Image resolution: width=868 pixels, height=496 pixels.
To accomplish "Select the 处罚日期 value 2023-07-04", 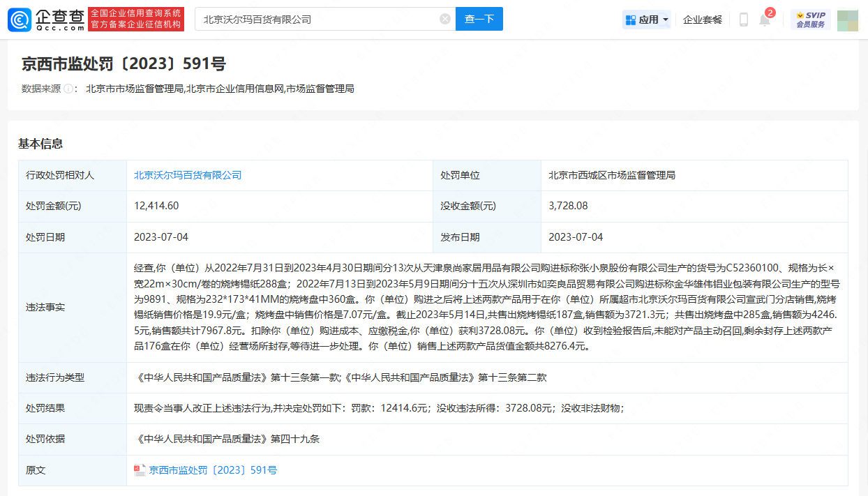I will pyautogui.click(x=161, y=236).
